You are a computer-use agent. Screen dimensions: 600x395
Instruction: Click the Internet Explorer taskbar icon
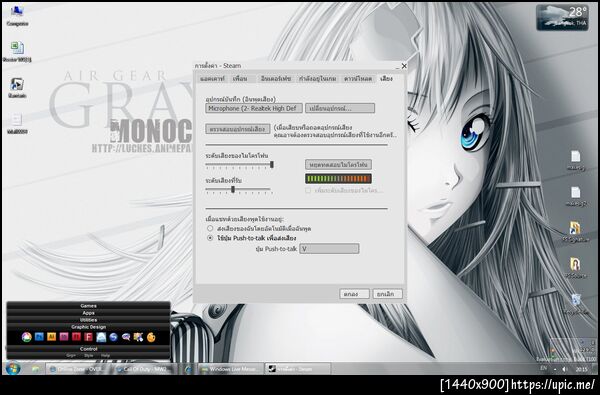pyautogui.click(x=188, y=369)
